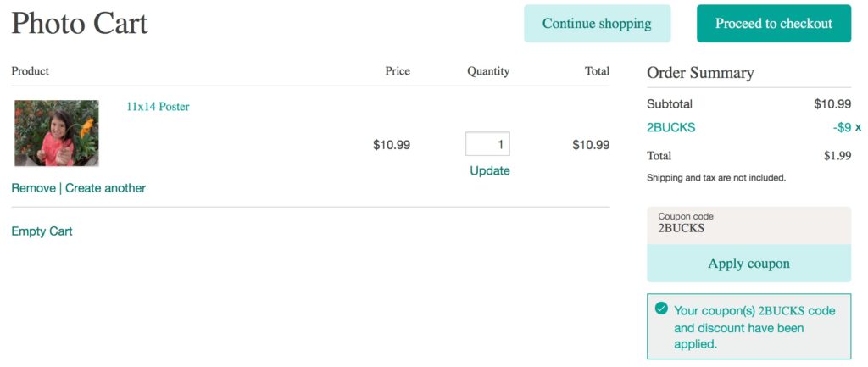Image resolution: width=868 pixels, height=367 pixels.
Task: Open the poster photo thumbnail
Action: (x=57, y=133)
